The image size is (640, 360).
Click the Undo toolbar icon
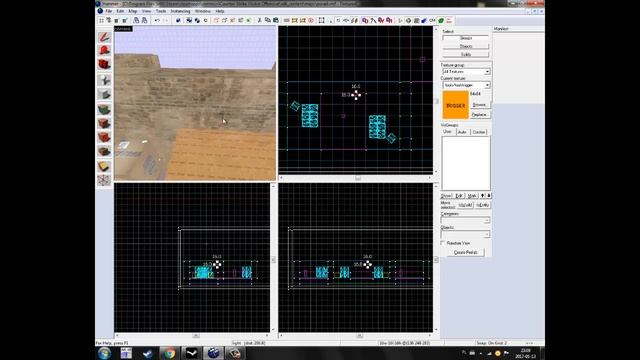[x=157, y=20]
